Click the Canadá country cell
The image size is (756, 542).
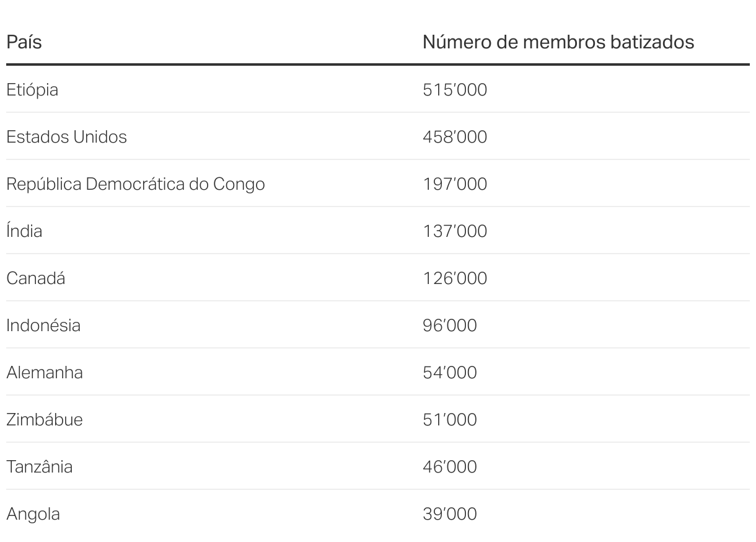[x=35, y=278]
